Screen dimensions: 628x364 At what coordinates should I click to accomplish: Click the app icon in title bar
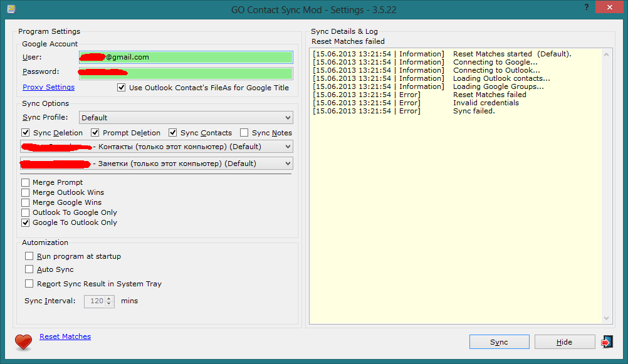pos(11,9)
